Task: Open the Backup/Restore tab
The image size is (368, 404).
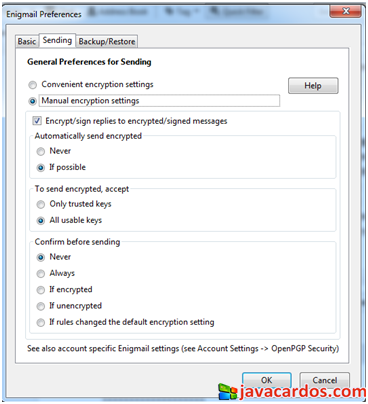Action: (107, 41)
